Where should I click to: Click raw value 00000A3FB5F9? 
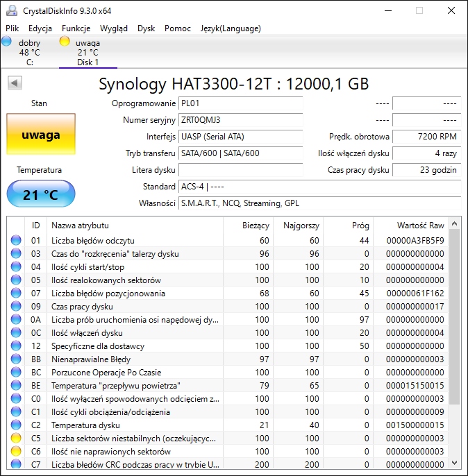point(415,240)
